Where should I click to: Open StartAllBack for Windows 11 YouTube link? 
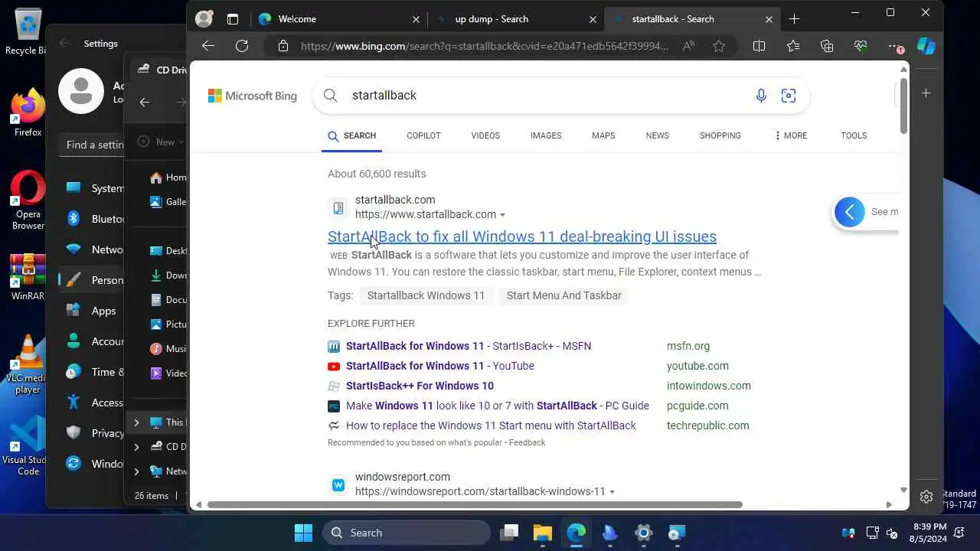coord(440,366)
